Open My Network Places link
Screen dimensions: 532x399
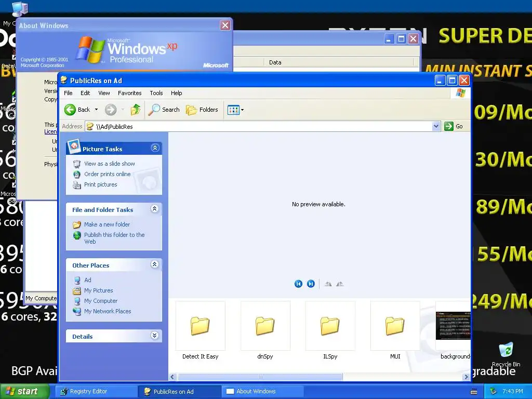pos(108,311)
